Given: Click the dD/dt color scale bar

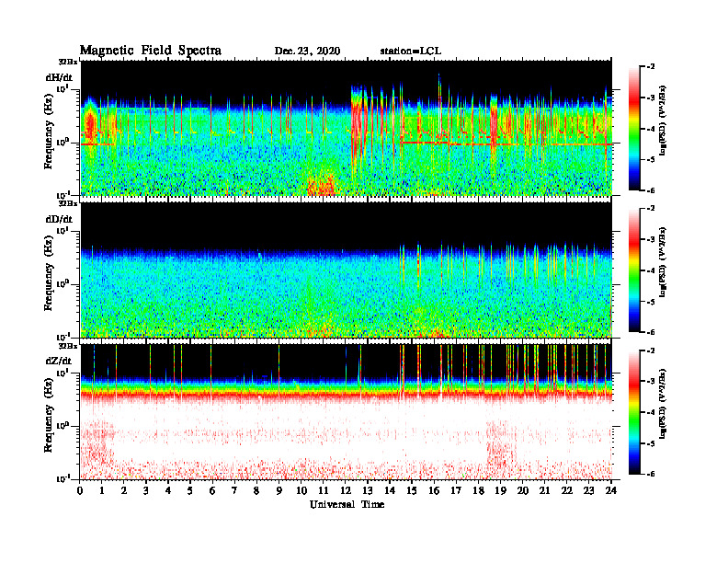Looking at the screenshot, I should 634,270.
